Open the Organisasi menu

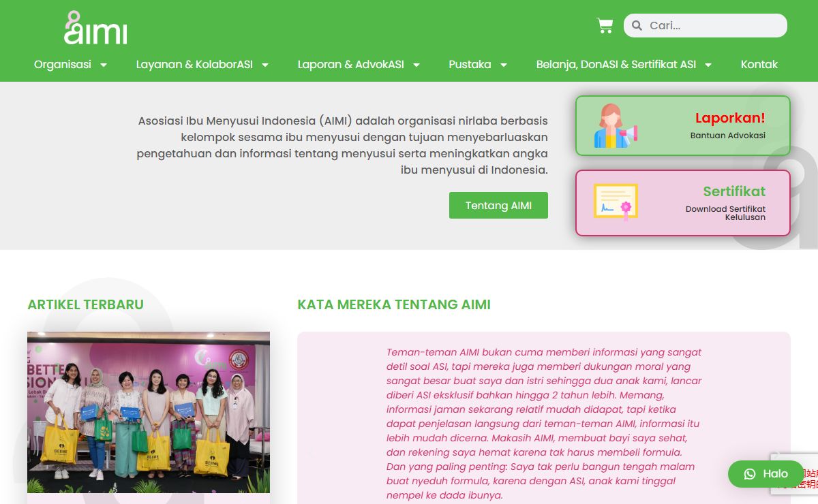click(63, 65)
